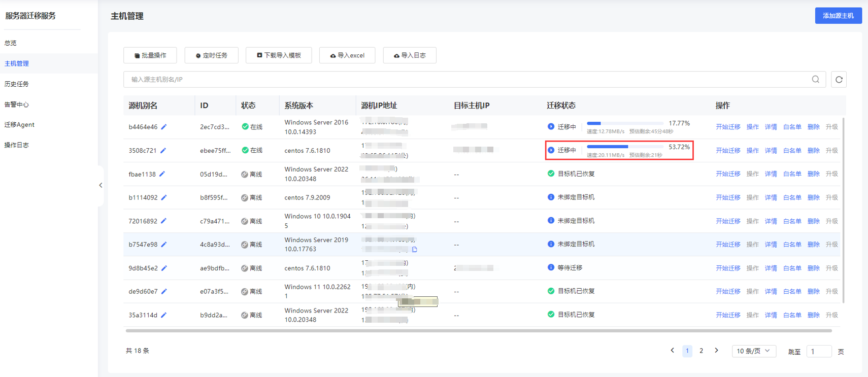Click waiting migration icon for 9d8b45e2
This screenshot has height=377, width=868.
tap(551, 267)
